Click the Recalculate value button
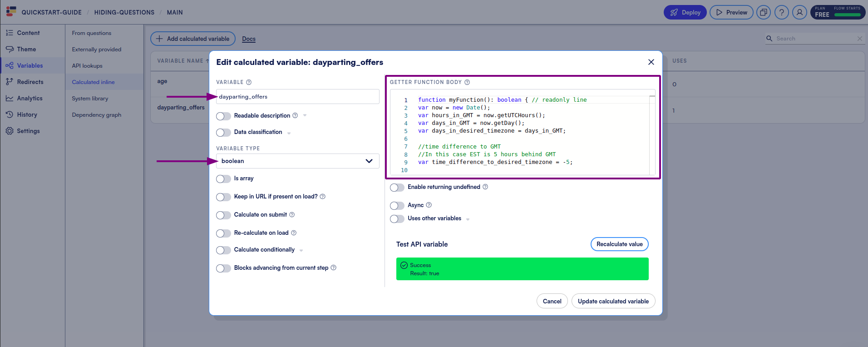The height and width of the screenshot is (347, 868). [x=619, y=244]
